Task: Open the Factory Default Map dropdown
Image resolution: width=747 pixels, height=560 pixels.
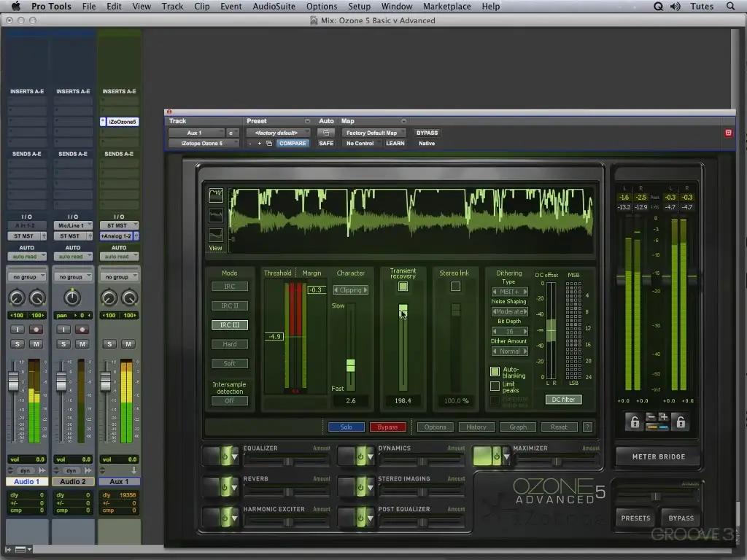Action: (373, 133)
